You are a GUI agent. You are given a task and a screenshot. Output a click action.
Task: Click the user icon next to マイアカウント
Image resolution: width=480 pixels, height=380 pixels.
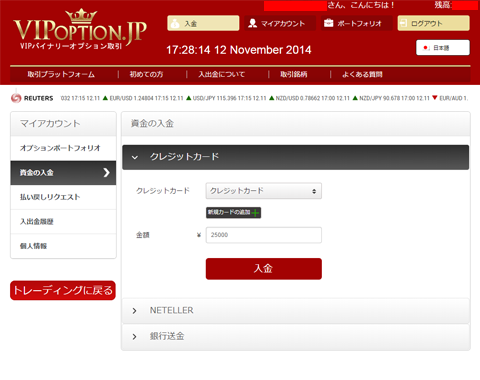click(253, 23)
